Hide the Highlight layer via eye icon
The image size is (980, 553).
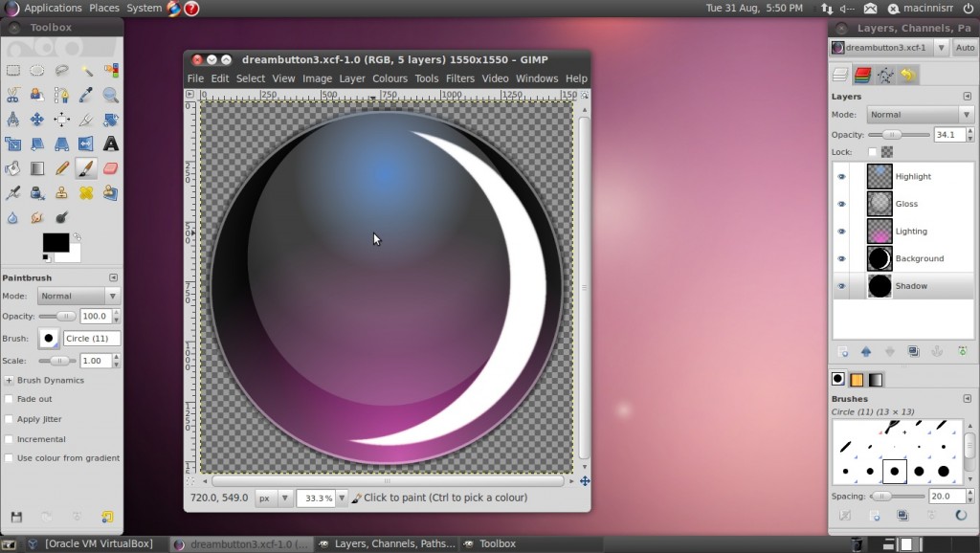click(x=842, y=177)
